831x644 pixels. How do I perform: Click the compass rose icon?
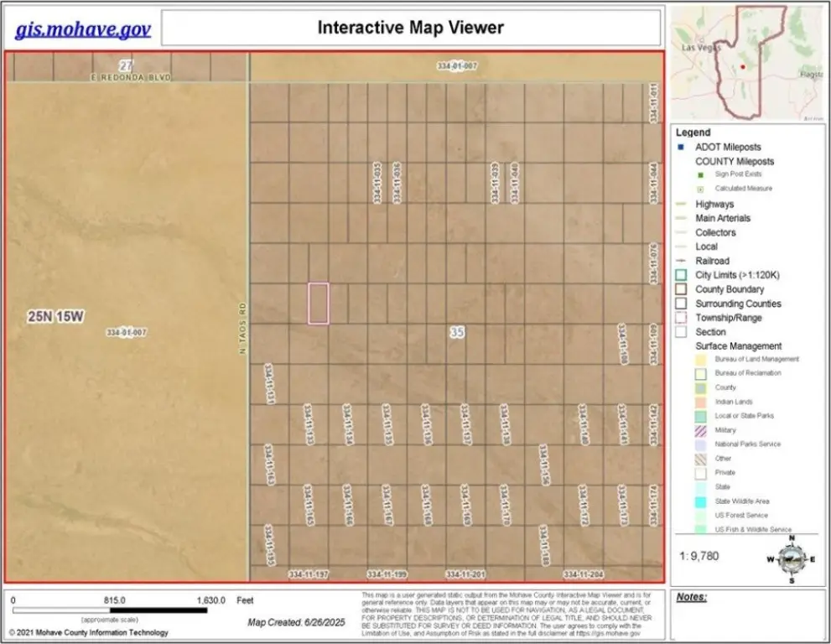[791, 559]
